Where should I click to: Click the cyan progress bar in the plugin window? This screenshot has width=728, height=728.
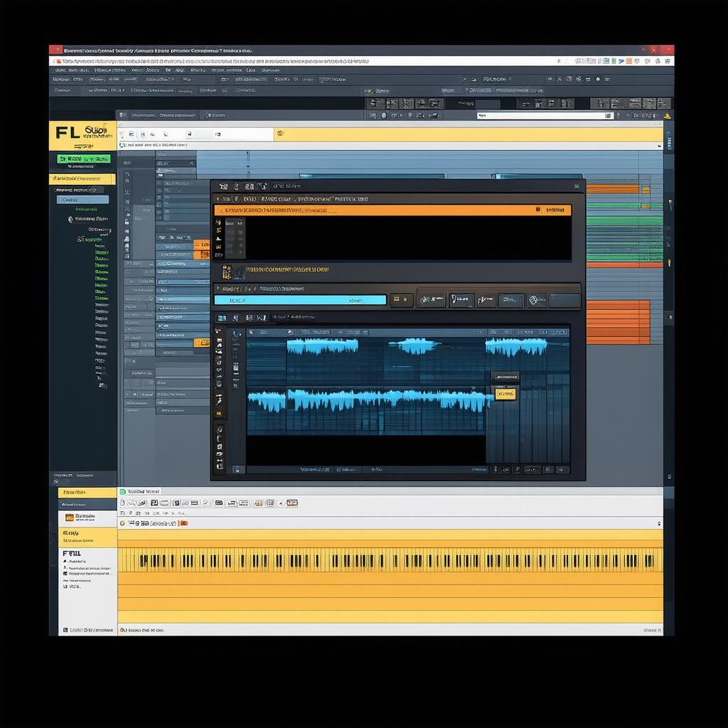[300, 300]
